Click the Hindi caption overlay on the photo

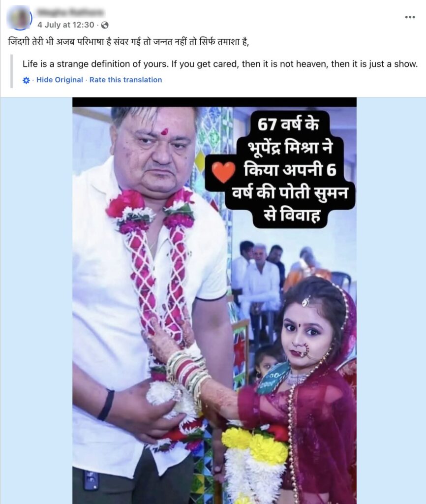click(290, 169)
